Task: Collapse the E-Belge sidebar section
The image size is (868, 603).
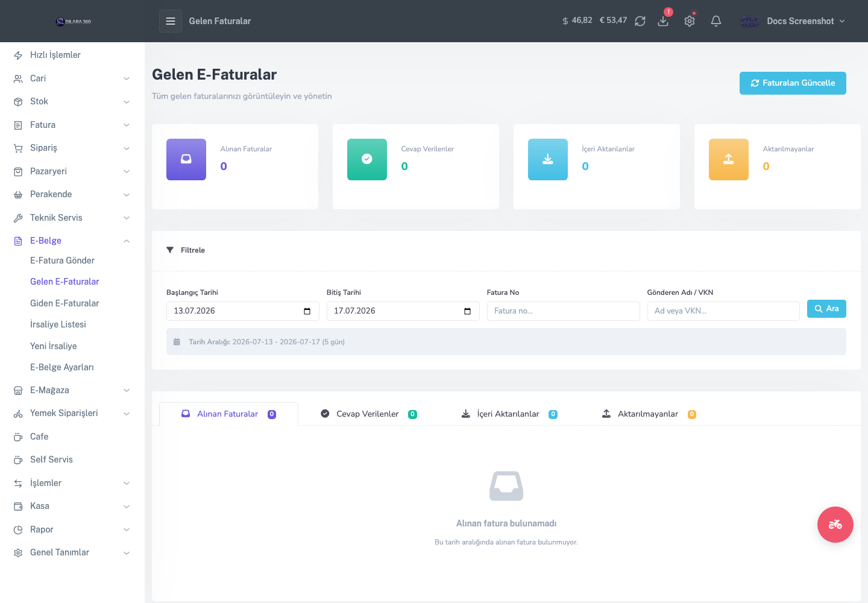Action: click(x=72, y=241)
